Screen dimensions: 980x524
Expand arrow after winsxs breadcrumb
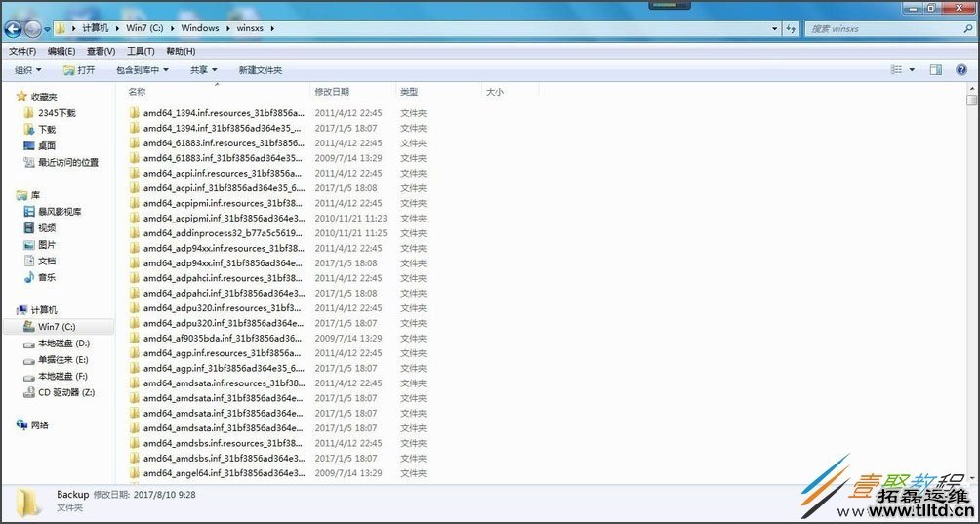tap(272, 28)
